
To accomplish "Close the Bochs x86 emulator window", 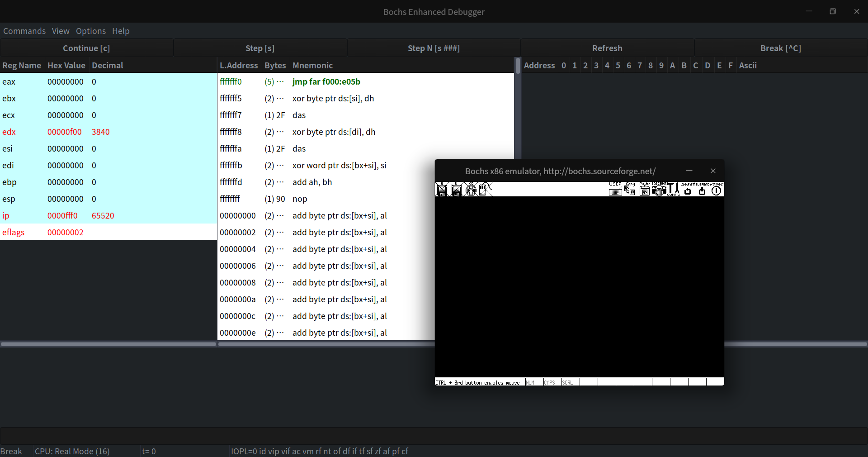I will 713,171.
